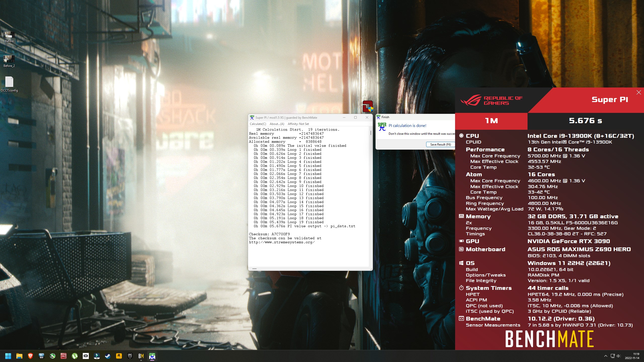Launch Brave browser from the taskbar
The height and width of the screenshot is (362, 644).
coord(30,356)
